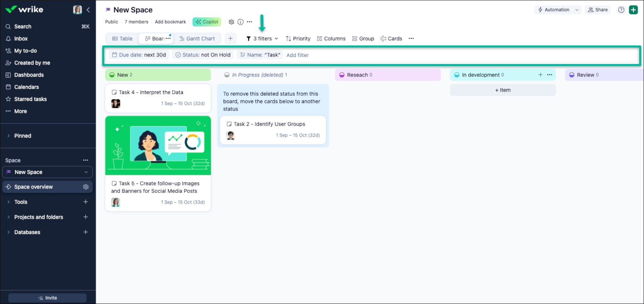644x304 pixels.
Task: Add new view with plus icon
Action: 230,39
